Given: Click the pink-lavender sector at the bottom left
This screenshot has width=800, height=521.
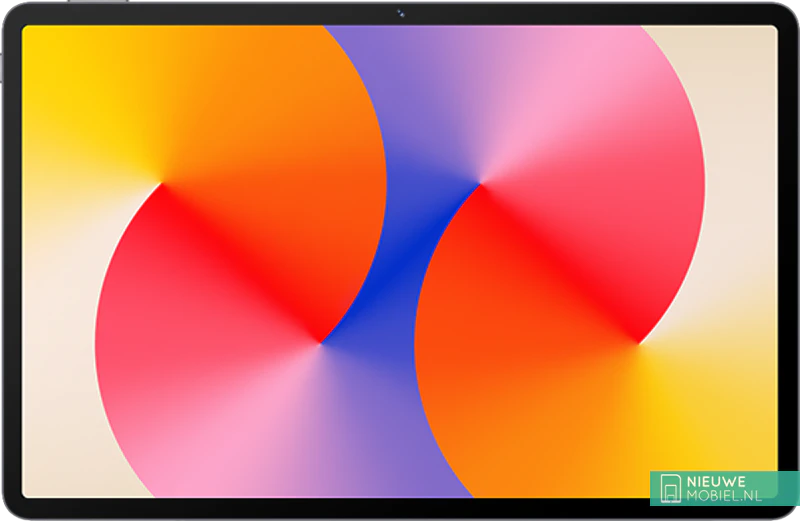Looking at the screenshot, I should [x=250, y=440].
